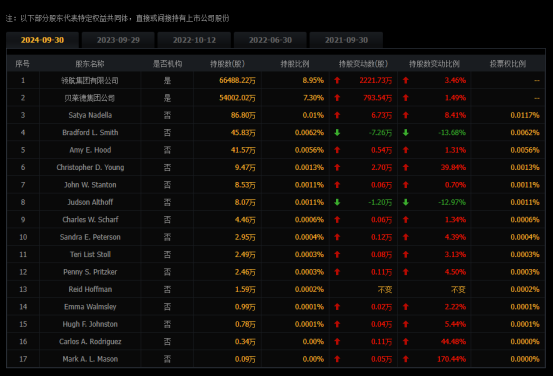This screenshot has width=553, height=377.
Task: Click the green down arrow beside -7.26万
Action: (x=337, y=133)
